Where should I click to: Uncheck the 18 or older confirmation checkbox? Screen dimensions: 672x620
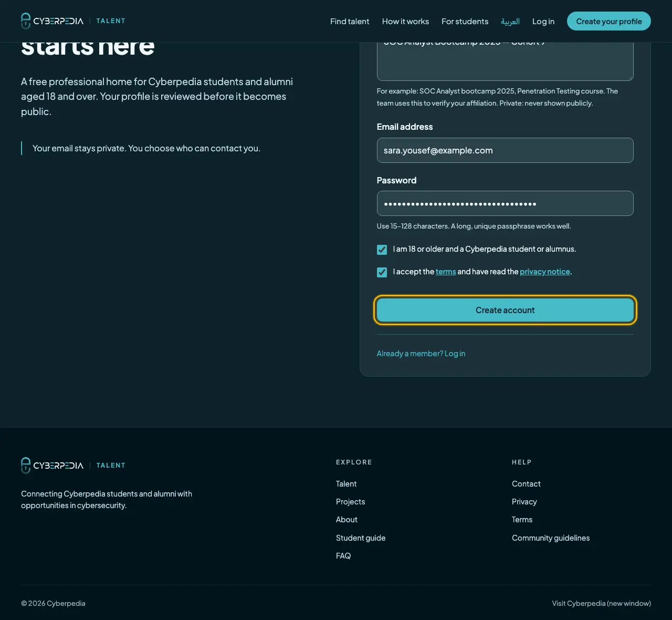coord(382,250)
